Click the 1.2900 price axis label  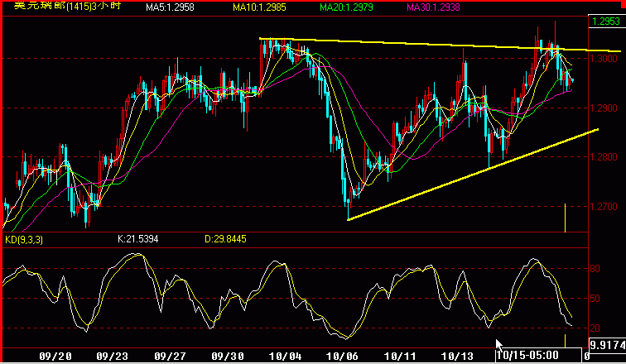tap(604, 108)
